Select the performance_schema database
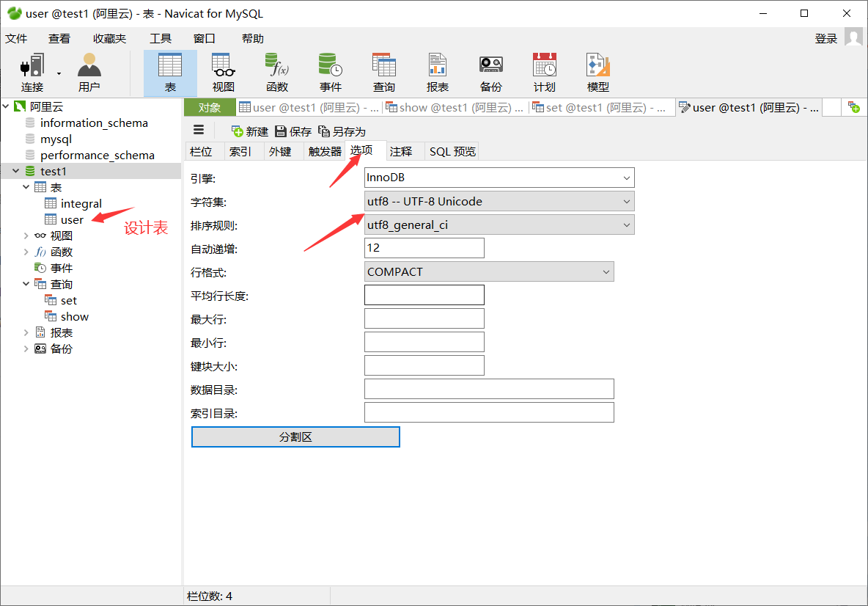This screenshot has width=868, height=606. point(97,155)
